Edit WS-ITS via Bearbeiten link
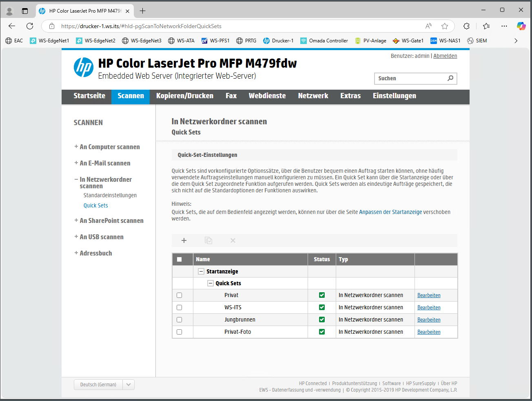 click(x=429, y=308)
